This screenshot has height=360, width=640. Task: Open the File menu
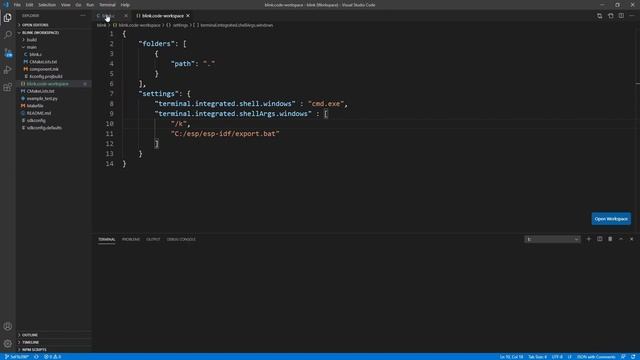point(17,5)
